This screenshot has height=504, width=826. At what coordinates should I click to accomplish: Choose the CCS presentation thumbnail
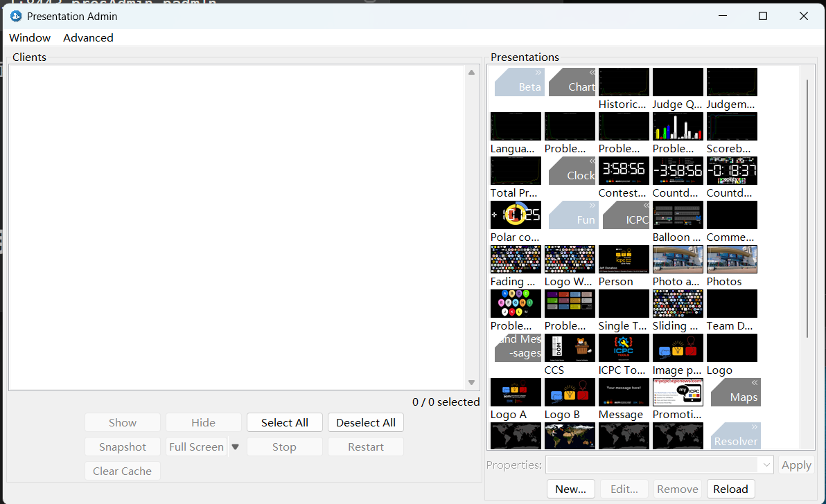pos(570,348)
